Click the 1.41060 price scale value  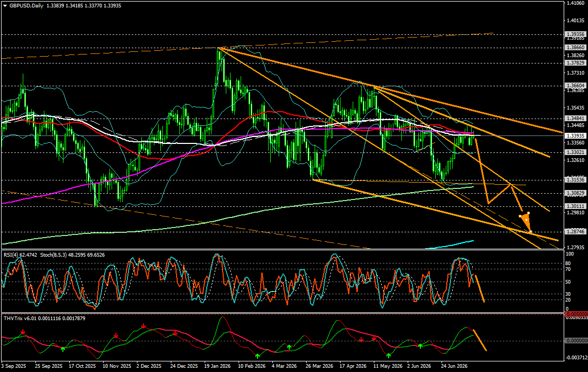[576, 3]
